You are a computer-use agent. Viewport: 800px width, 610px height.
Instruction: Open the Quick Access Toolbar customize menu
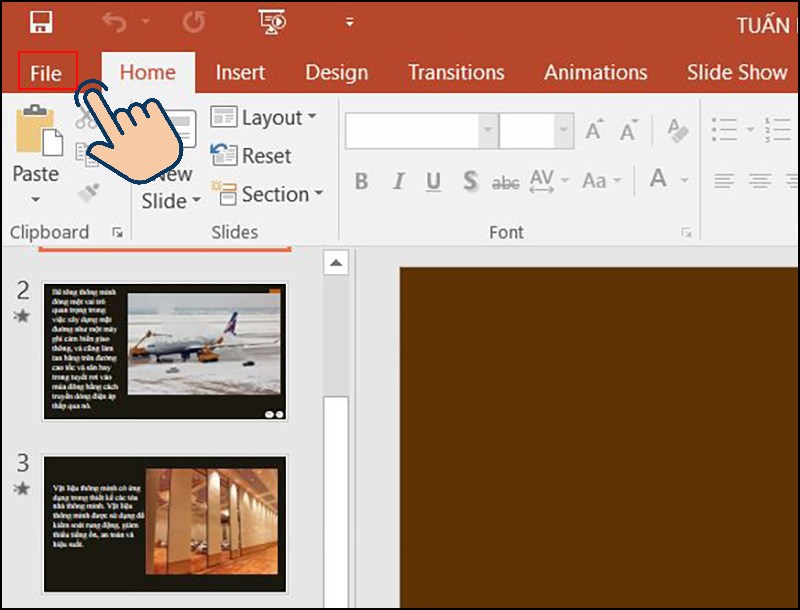pyautogui.click(x=347, y=21)
